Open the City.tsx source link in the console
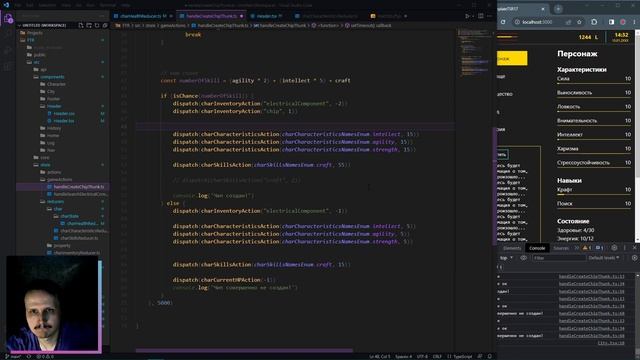This screenshot has width=640, height=360. 611,343
